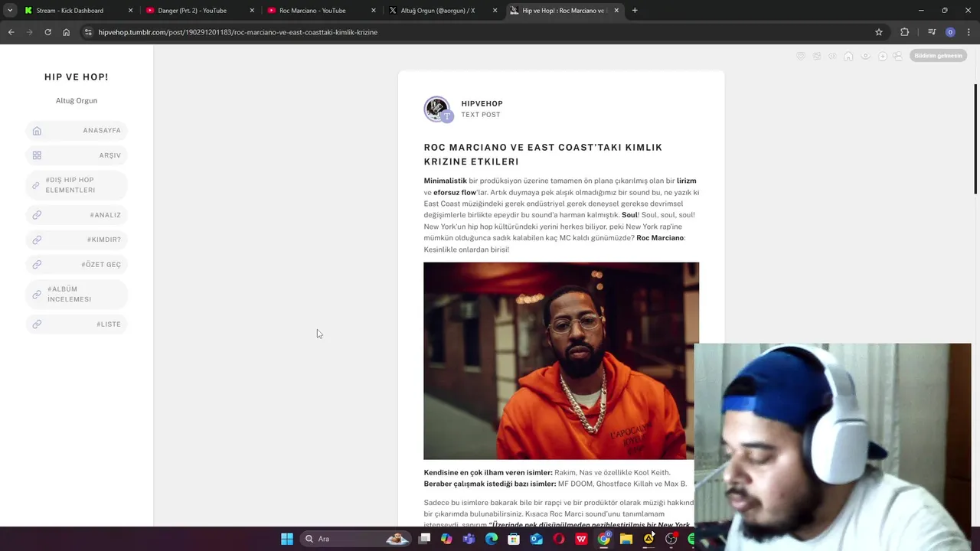
Task: Click the Tumblr reblog icon
Action: 817,56
